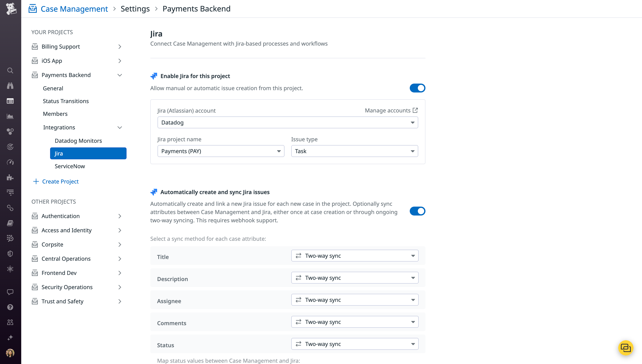Open the Dashboards list icon in sidebar

tap(10, 101)
